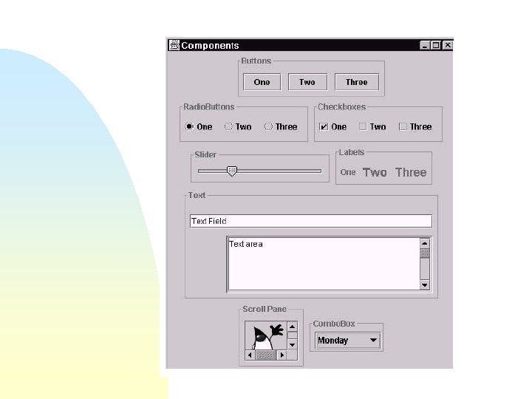The width and height of the screenshot is (532, 399).
Task: Click the Java icon in Components title bar
Action: [174, 45]
